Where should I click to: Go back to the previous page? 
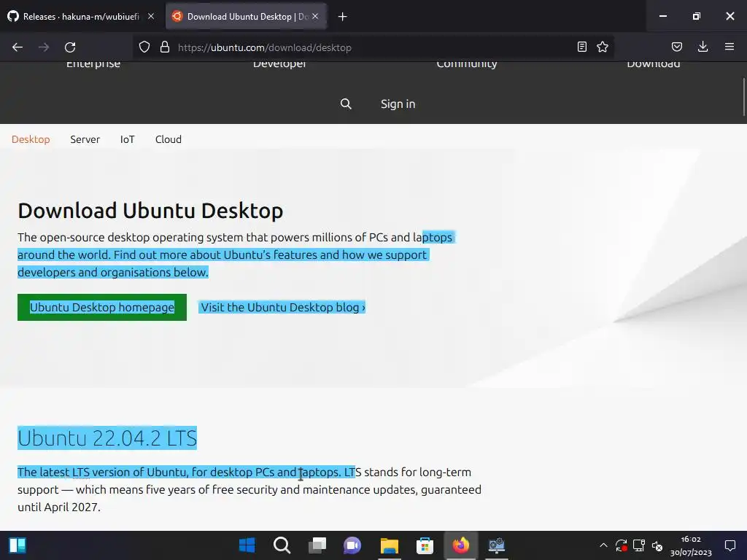tap(18, 47)
